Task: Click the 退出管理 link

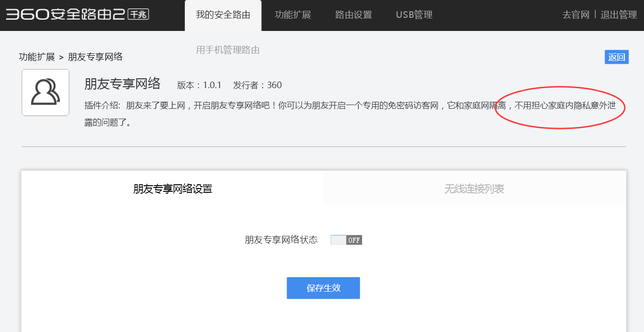Action: pos(619,15)
